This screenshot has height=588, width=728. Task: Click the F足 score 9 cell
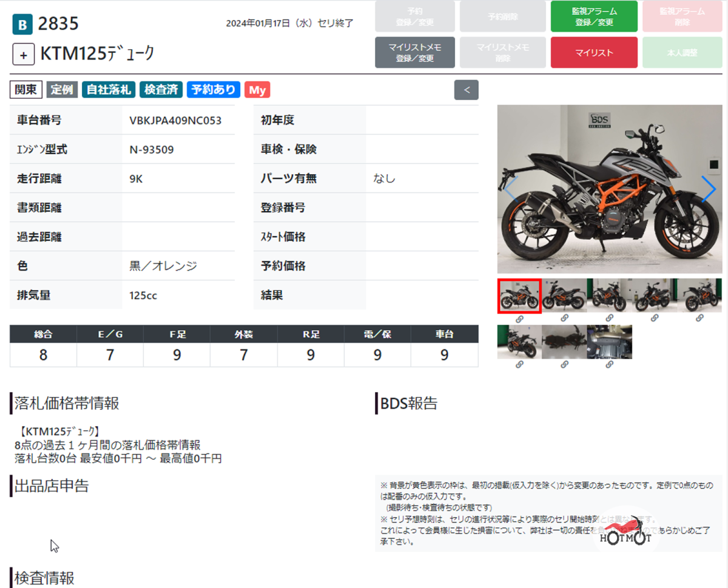177,355
